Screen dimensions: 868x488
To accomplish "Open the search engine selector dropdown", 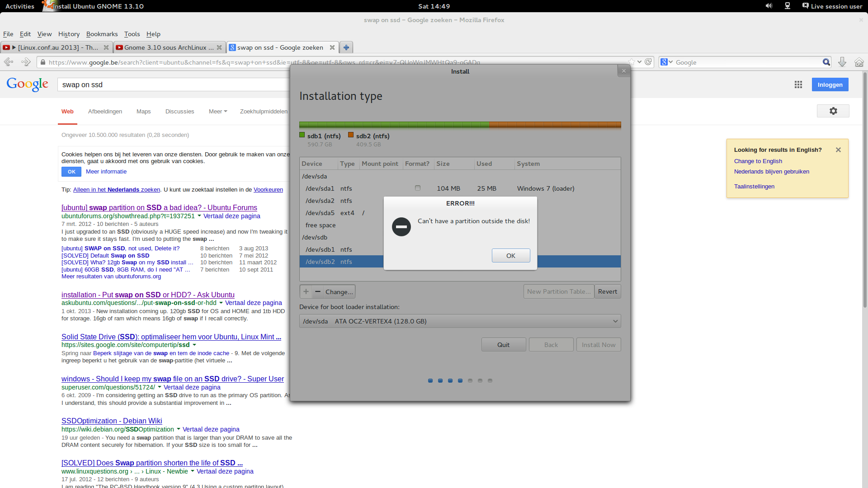I will point(666,62).
